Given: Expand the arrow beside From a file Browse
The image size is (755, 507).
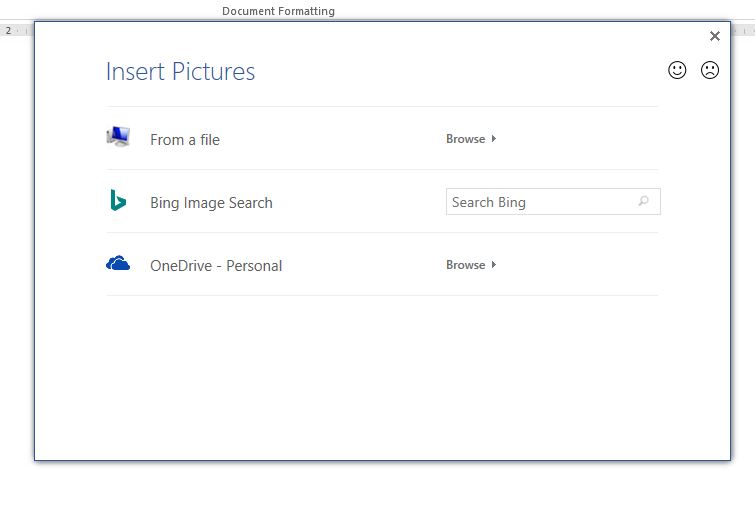Looking at the screenshot, I should click(494, 139).
